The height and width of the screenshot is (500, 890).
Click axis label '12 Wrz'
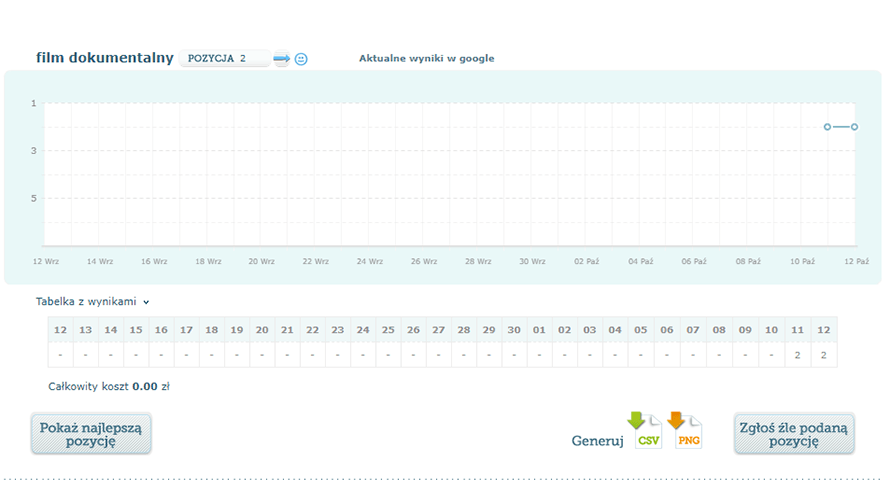click(x=46, y=262)
